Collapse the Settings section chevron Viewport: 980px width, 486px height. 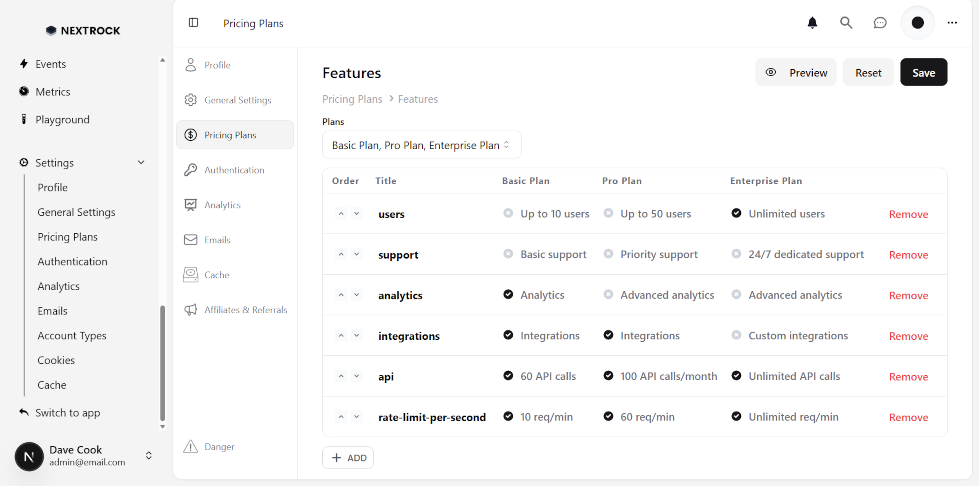click(141, 162)
